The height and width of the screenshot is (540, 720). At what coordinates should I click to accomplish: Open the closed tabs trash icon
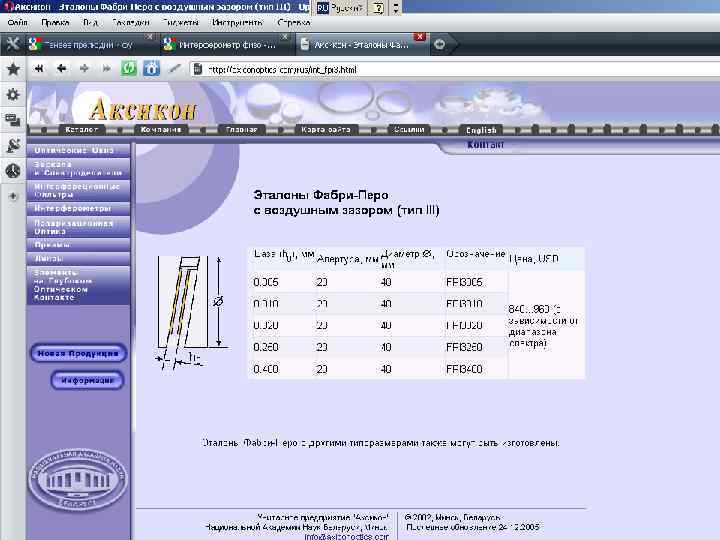pos(439,45)
